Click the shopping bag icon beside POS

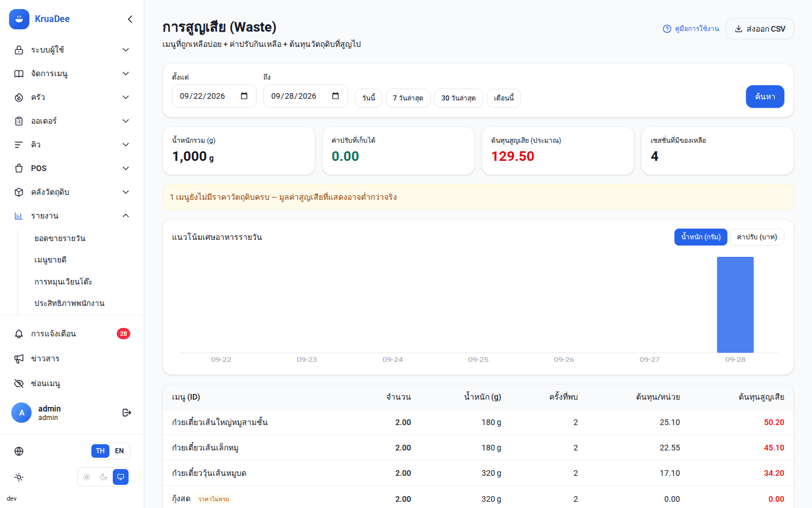19,168
